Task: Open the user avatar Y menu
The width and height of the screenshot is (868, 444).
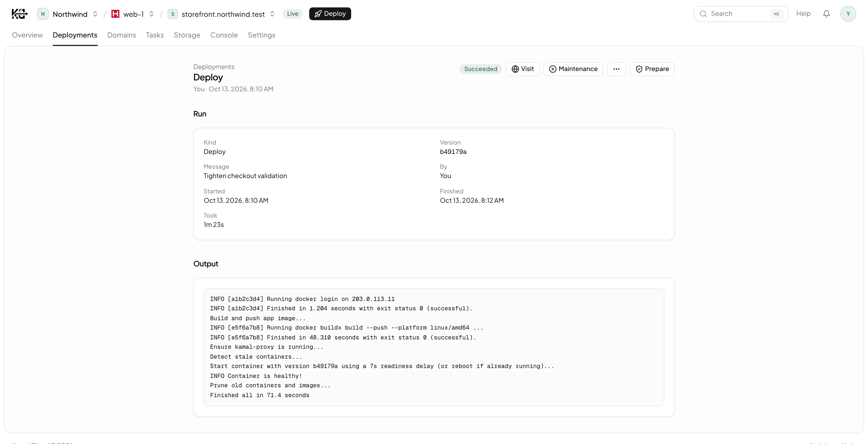Action: pos(848,14)
